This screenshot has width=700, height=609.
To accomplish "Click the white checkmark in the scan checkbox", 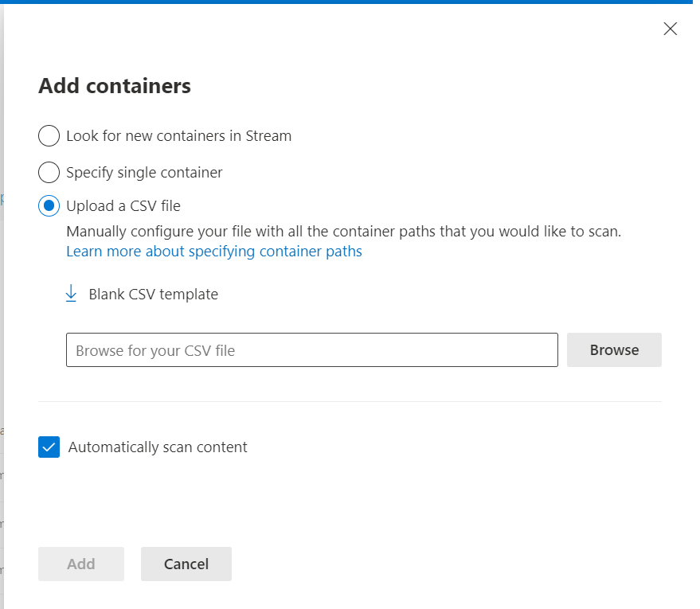I will coord(49,447).
